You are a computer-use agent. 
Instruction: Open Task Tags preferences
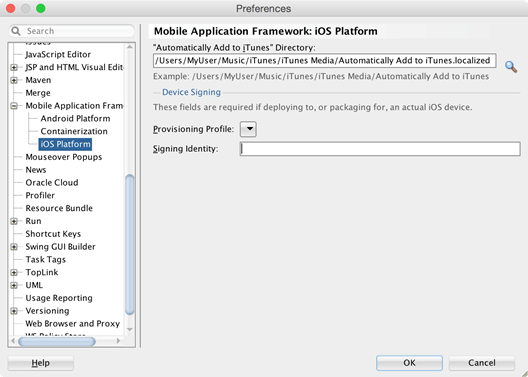(x=45, y=260)
